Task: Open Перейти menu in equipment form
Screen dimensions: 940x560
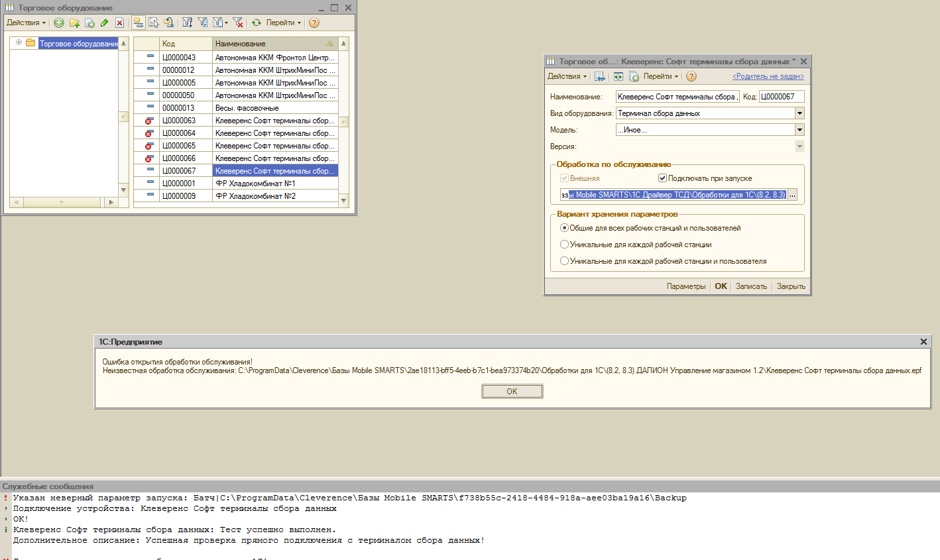Action: pyautogui.click(x=661, y=76)
